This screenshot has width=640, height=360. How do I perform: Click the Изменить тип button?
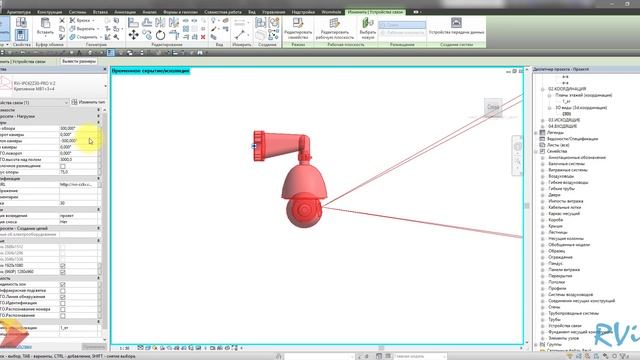tap(88, 102)
